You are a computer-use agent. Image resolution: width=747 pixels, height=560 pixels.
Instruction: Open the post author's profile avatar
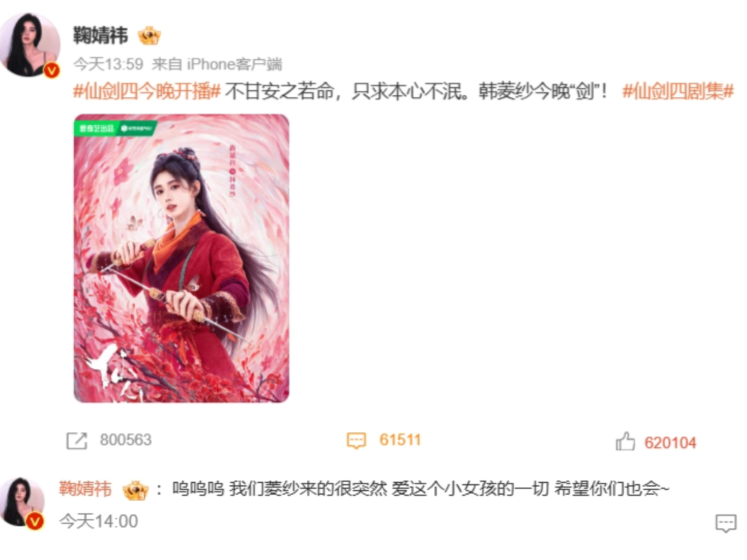[x=31, y=44]
